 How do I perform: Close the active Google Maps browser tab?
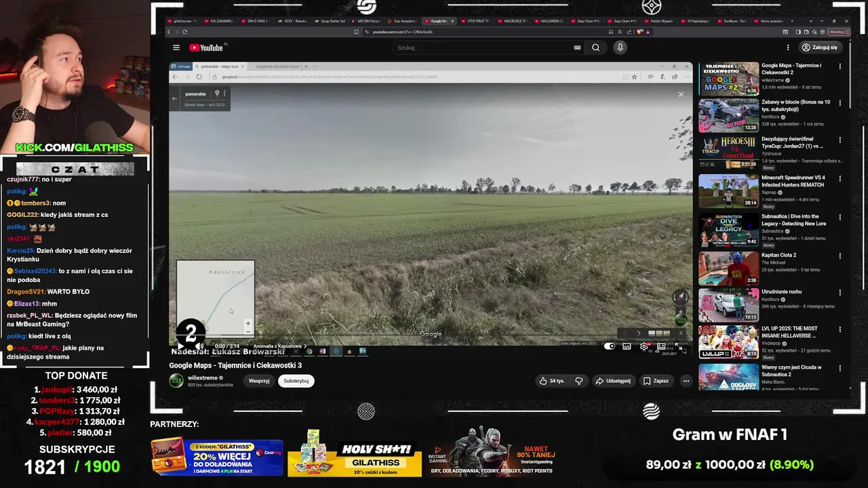pos(452,21)
